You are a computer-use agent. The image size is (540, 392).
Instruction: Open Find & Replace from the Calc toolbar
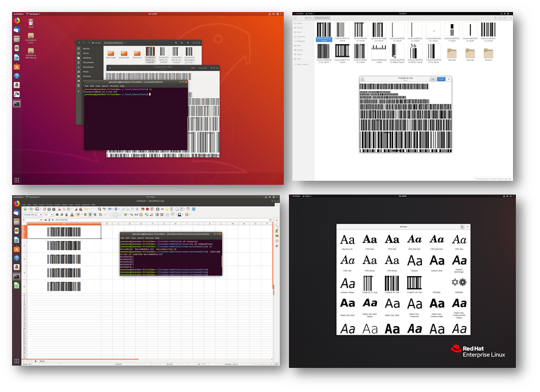[99, 209]
